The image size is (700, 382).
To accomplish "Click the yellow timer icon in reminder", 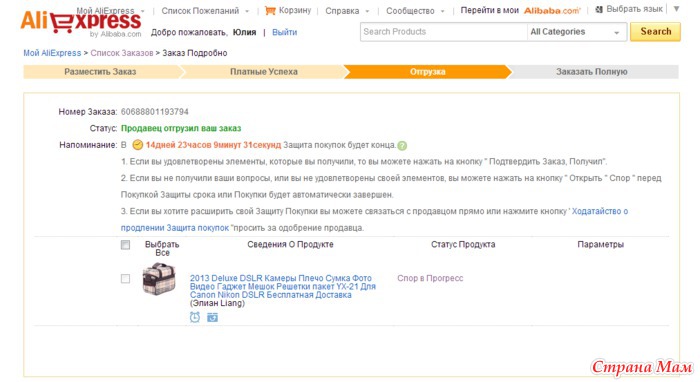I will 138,145.
